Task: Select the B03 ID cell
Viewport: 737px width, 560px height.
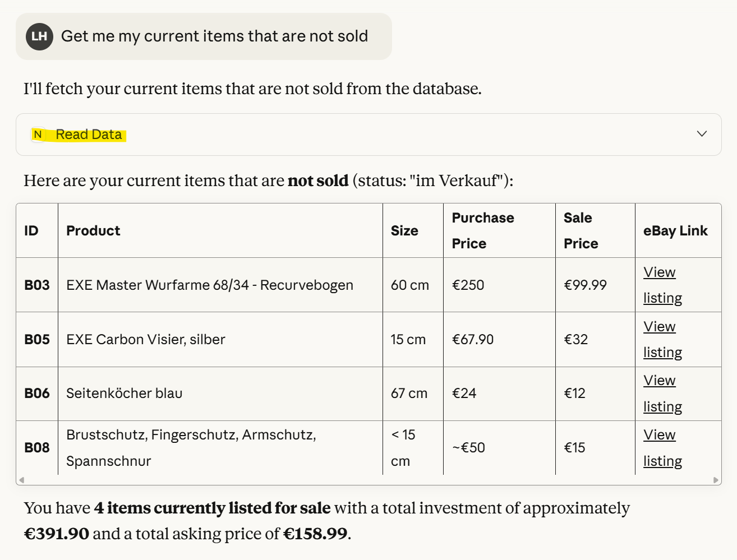Action: [x=37, y=285]
